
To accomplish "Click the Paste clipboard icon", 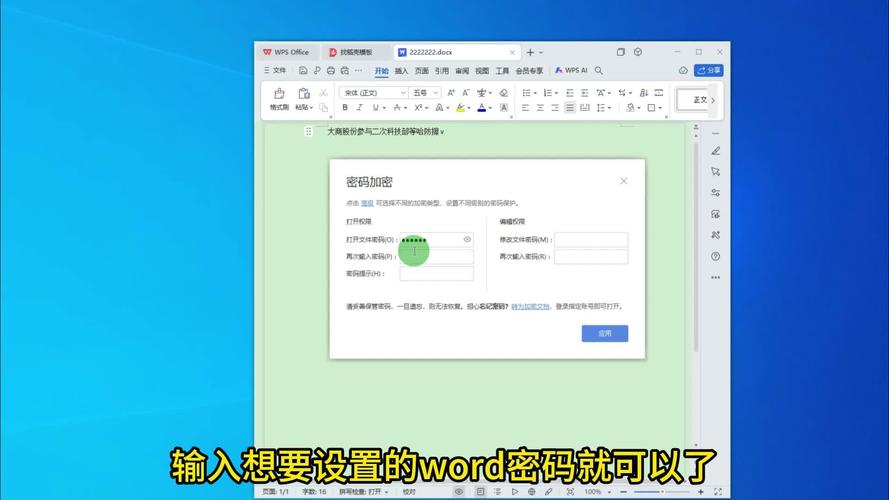I will click(x=304, y=94).
